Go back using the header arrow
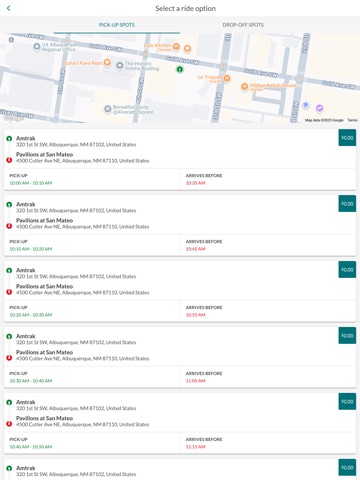The height and width of the screenshot is (480, 360). (x=9, y=8)
